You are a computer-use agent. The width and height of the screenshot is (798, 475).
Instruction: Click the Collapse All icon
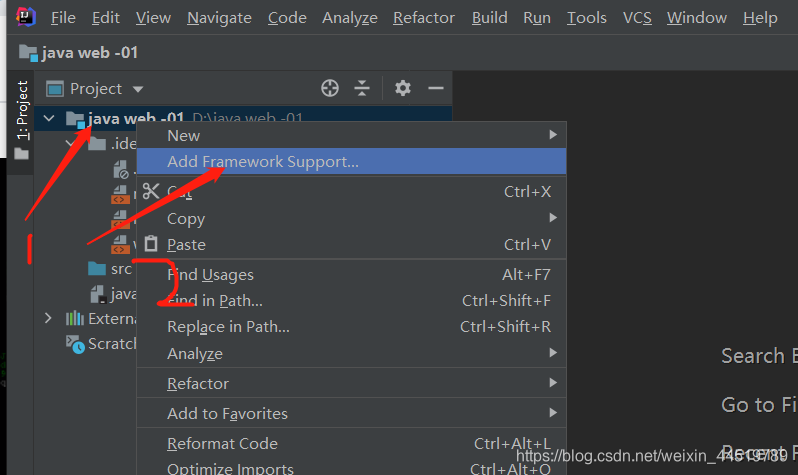[362, 88]
